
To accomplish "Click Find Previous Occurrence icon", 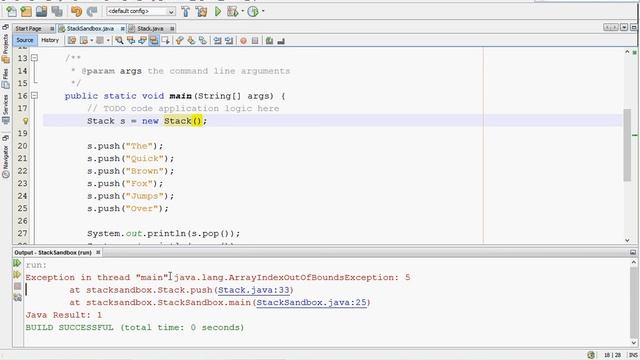I will click(x=131, y=40).
